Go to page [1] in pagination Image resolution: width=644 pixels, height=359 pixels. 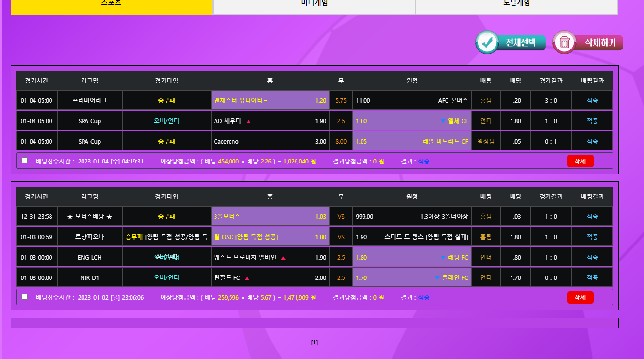coord(314,343)
